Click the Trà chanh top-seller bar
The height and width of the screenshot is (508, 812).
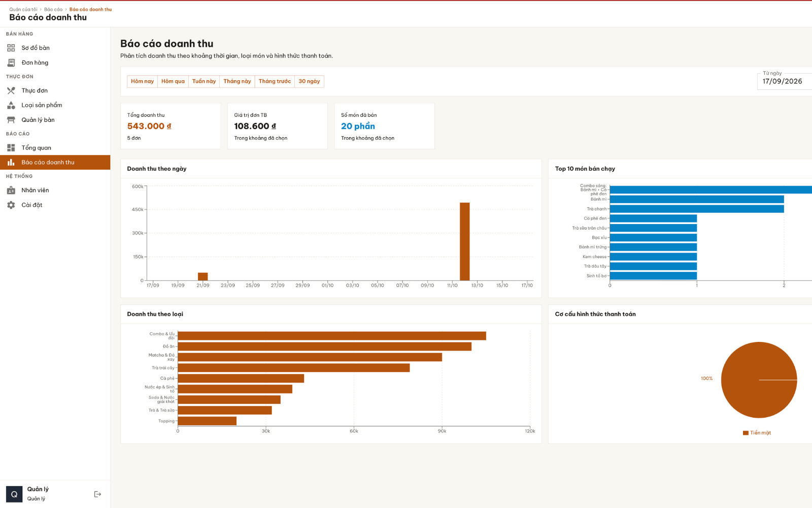click(x=697, y=209)
